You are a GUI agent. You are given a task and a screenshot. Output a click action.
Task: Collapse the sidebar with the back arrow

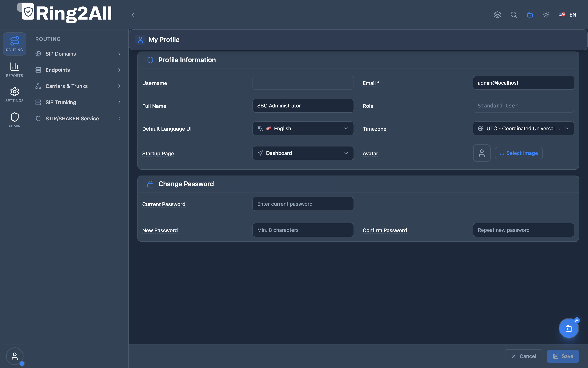[133, 15]
